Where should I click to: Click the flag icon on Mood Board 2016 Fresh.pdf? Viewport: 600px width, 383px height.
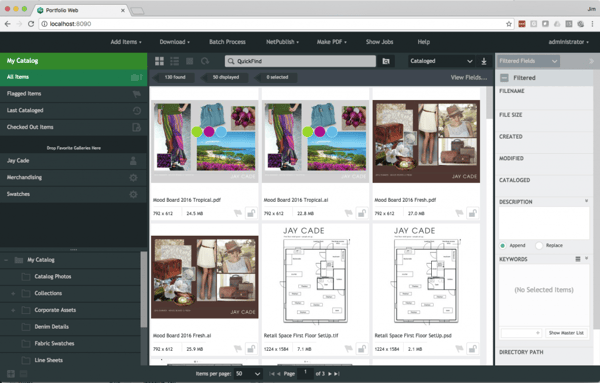[x=459, y=213]
